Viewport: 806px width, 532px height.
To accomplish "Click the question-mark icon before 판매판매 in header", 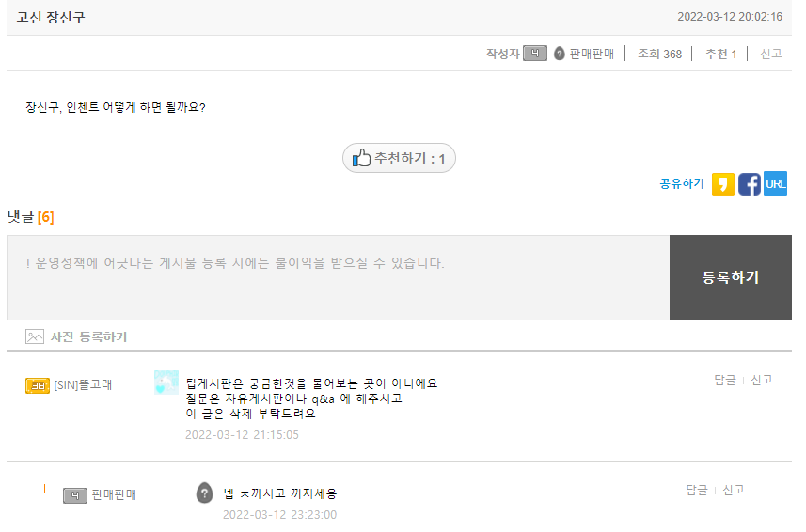I will (x=560, y=54).
